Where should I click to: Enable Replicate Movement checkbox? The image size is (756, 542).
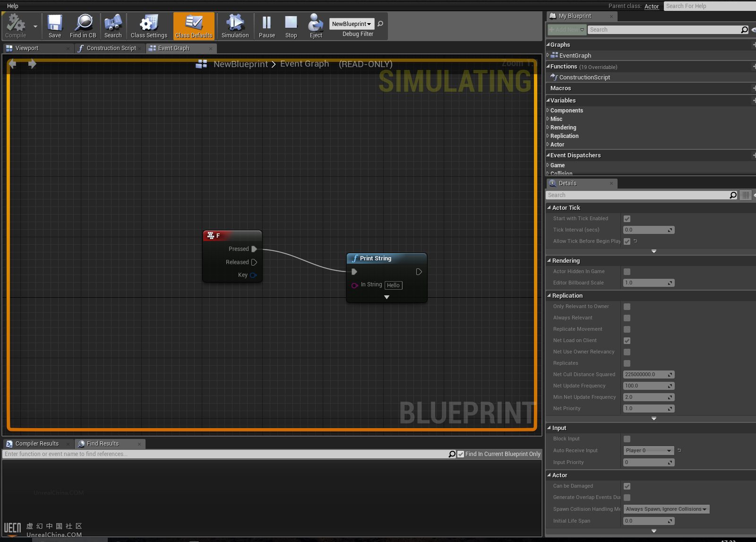pos(627,329)
